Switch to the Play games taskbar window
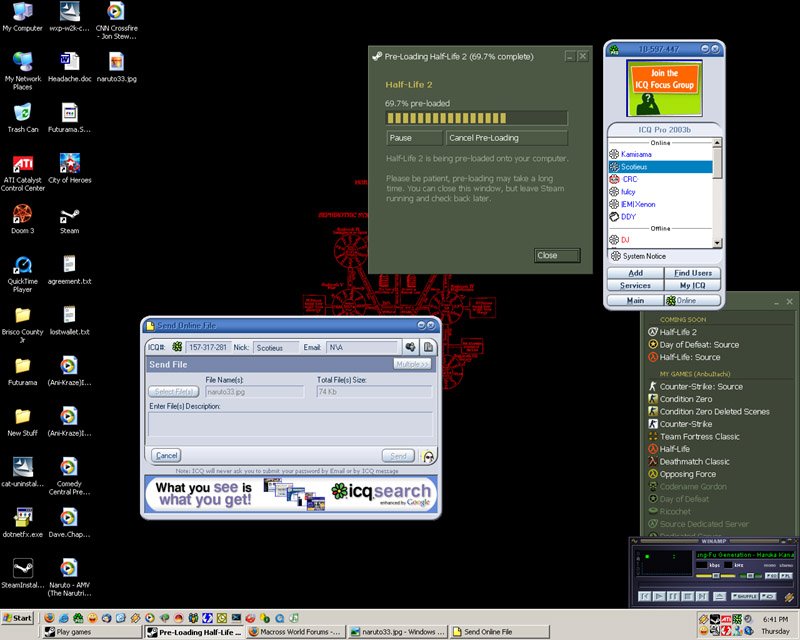 (92, 632)
